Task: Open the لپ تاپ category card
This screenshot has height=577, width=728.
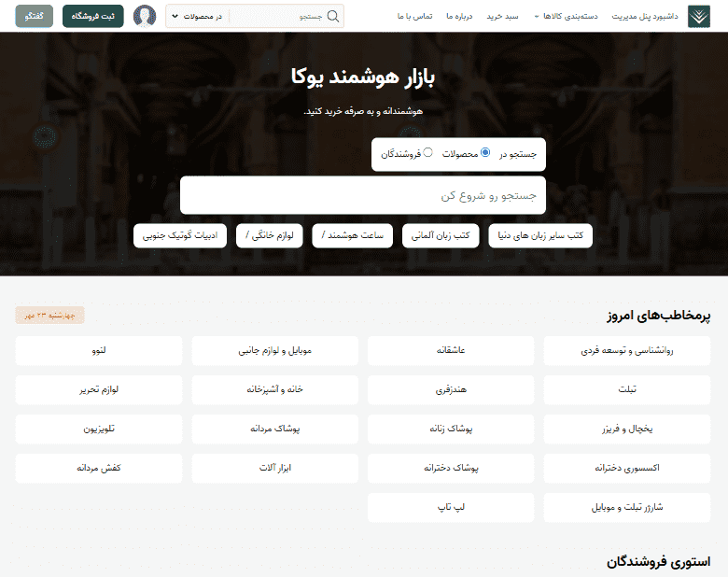Action: (x=451, y=508)
